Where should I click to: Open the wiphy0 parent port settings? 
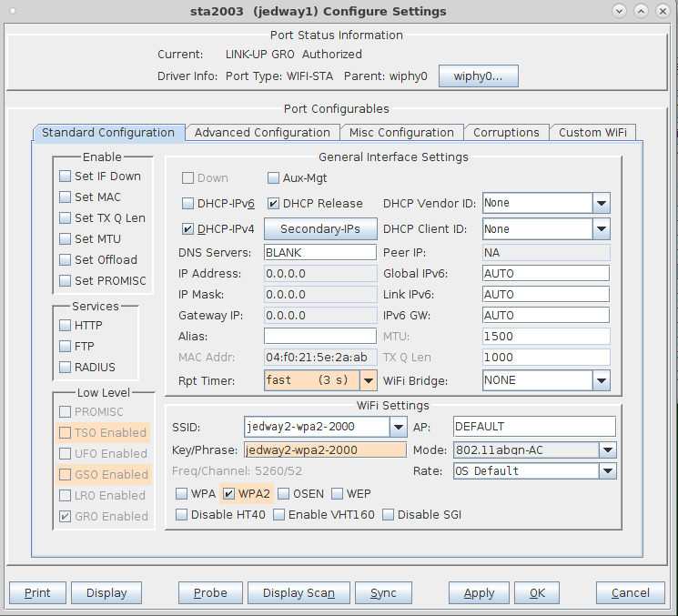[x=478, y=76]
